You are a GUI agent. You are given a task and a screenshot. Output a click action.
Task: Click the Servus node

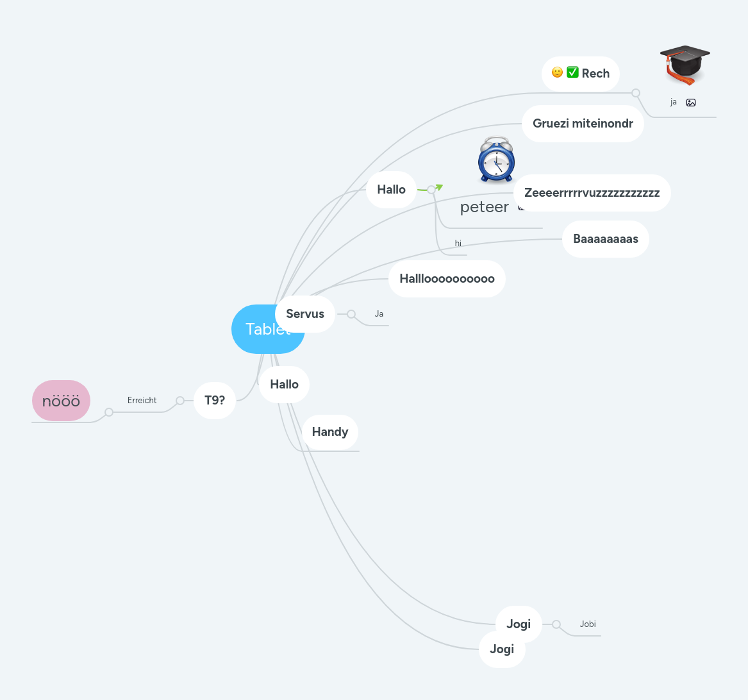pos(305,313)
